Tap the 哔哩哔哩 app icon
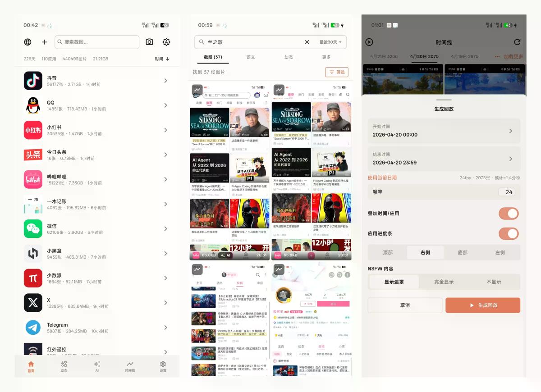This screenshot has width=541, height=392. pyautogui.click(x=33, y=179)
